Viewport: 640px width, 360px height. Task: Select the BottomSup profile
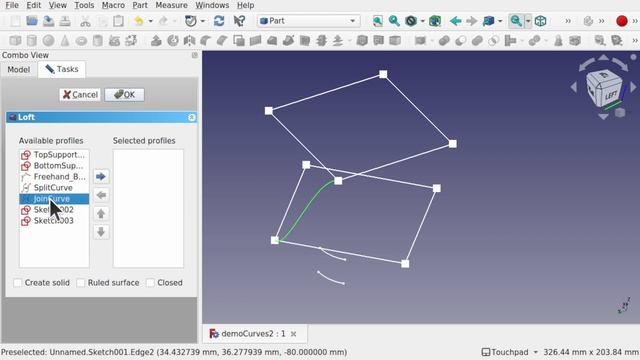(x=54, y=166)
